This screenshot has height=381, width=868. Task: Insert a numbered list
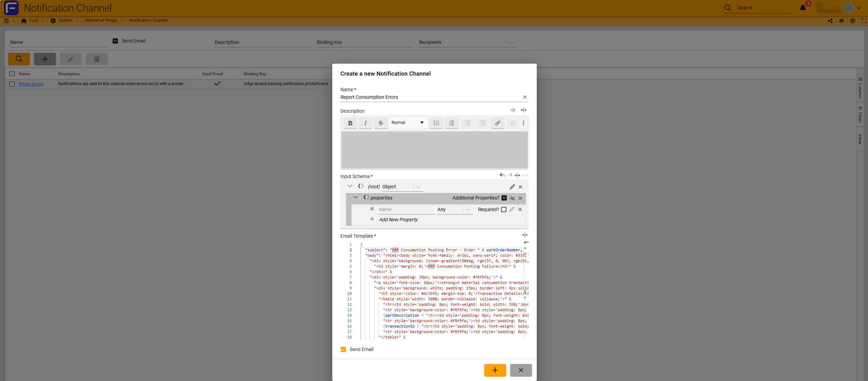coord(452,123)
